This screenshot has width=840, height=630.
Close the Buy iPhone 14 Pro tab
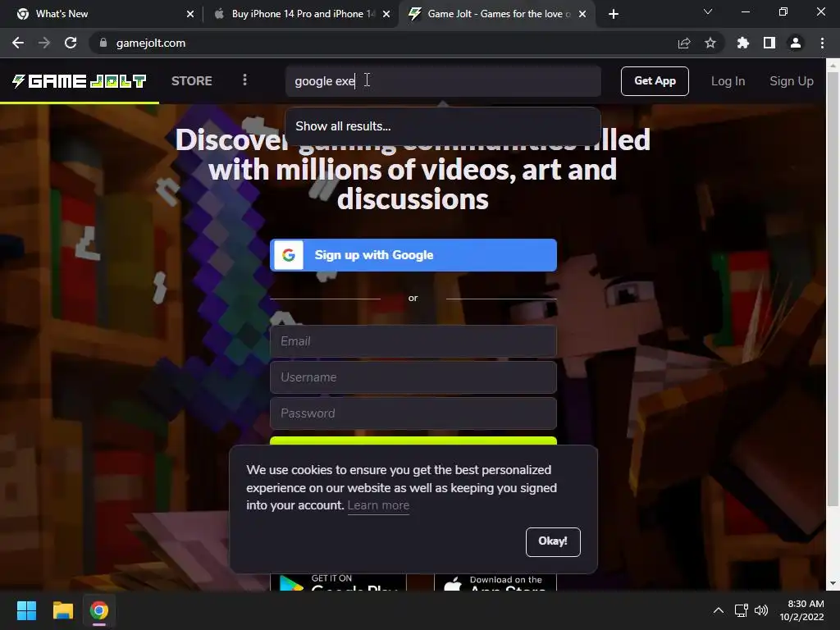[x=386, y=14]
